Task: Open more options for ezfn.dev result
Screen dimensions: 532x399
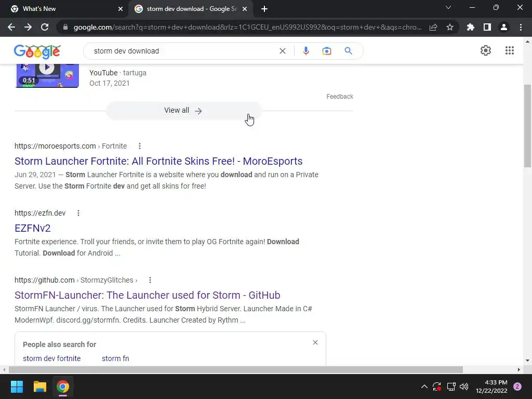Action: (78, 213)
